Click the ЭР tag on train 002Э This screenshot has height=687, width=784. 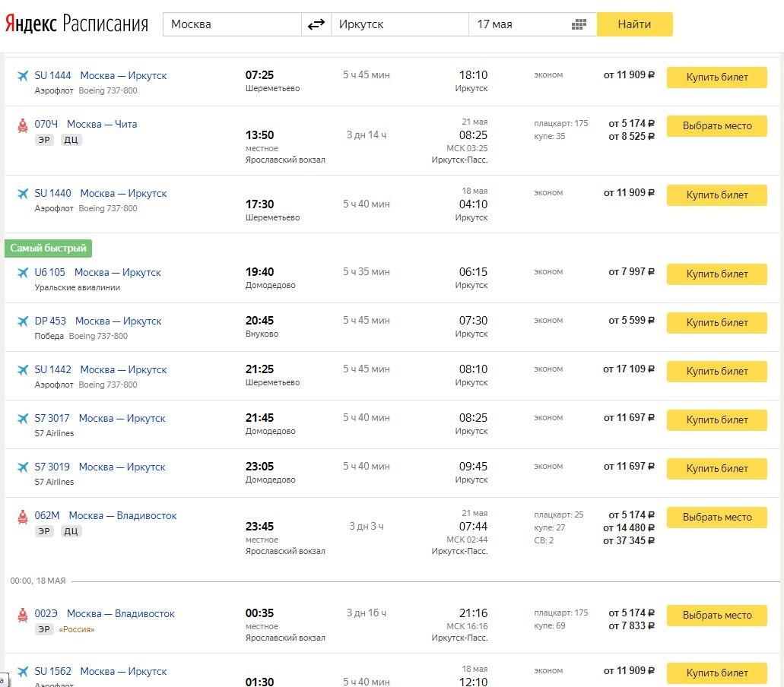[44, 629]
